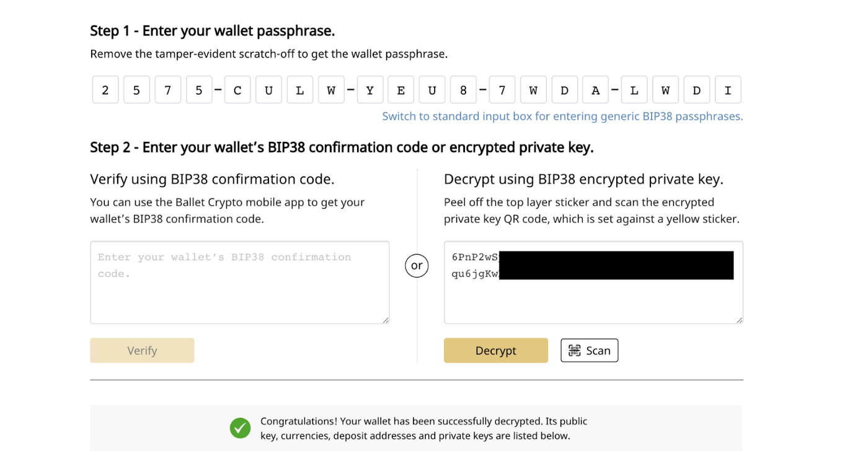Click the resize grip of the confirmation code box
This screenshot has width=868, height=474.
386,320
